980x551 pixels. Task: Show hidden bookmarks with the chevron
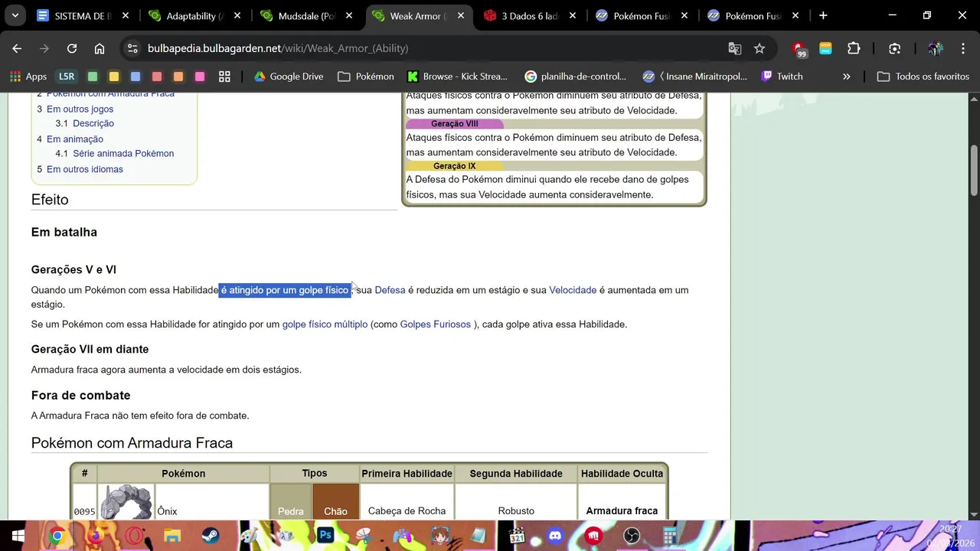point(847,77)
